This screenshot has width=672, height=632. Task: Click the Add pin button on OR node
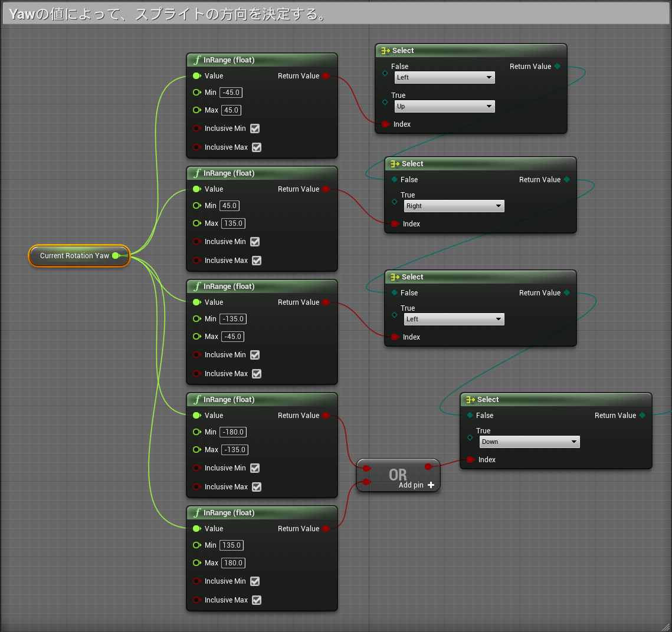(x=417, y=485)
